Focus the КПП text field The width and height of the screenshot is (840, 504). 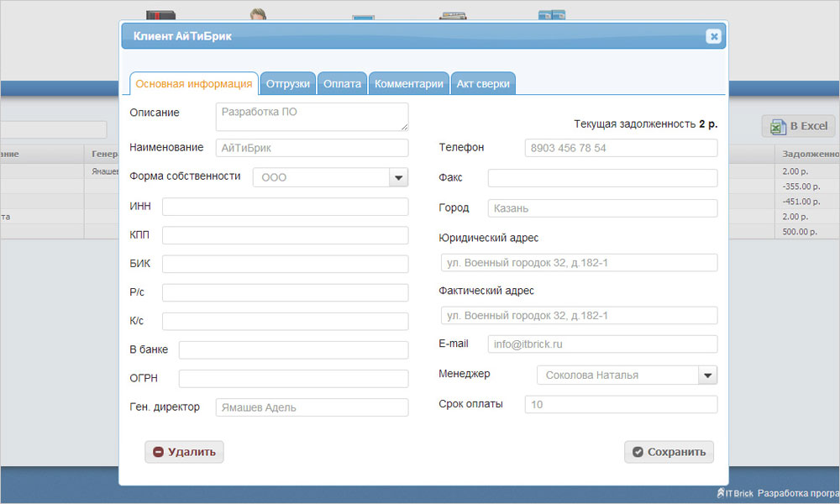tap(285, 235)
